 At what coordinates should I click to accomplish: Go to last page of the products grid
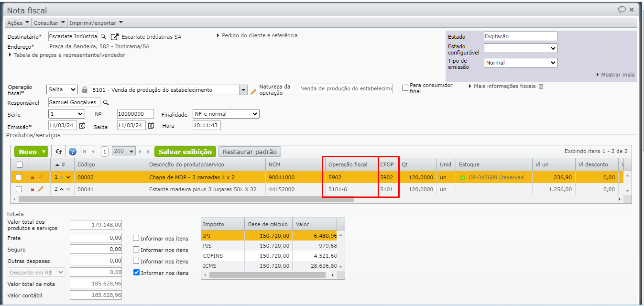[x=149, y=152]
